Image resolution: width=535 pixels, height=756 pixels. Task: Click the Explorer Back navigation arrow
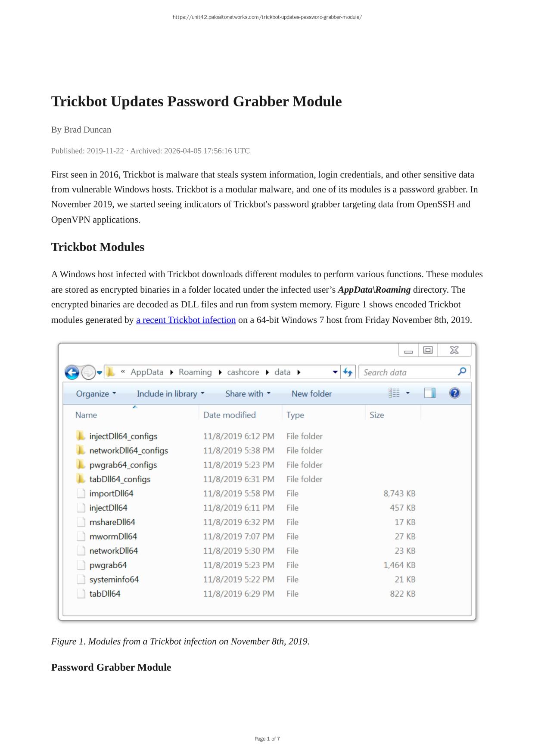[x=72, y=372]
